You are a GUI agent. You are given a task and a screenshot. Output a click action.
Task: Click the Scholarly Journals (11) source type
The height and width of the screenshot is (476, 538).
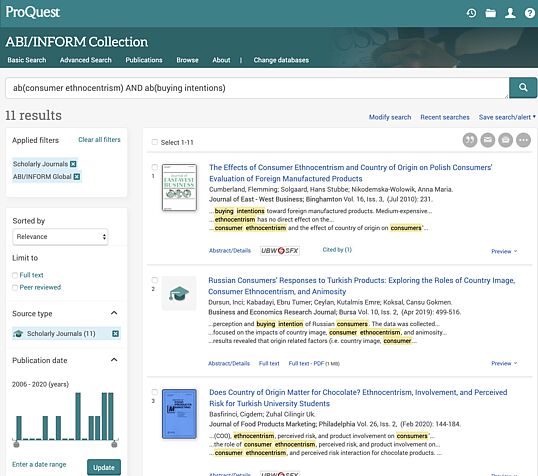coord(61,334)
